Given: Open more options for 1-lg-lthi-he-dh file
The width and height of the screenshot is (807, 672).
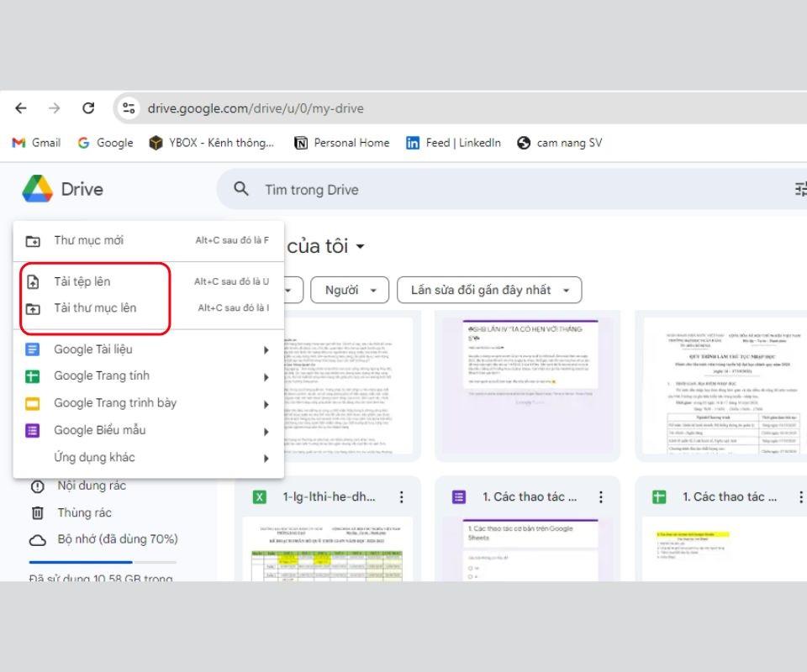Looking at the screenshot, I should pos(401,497).
